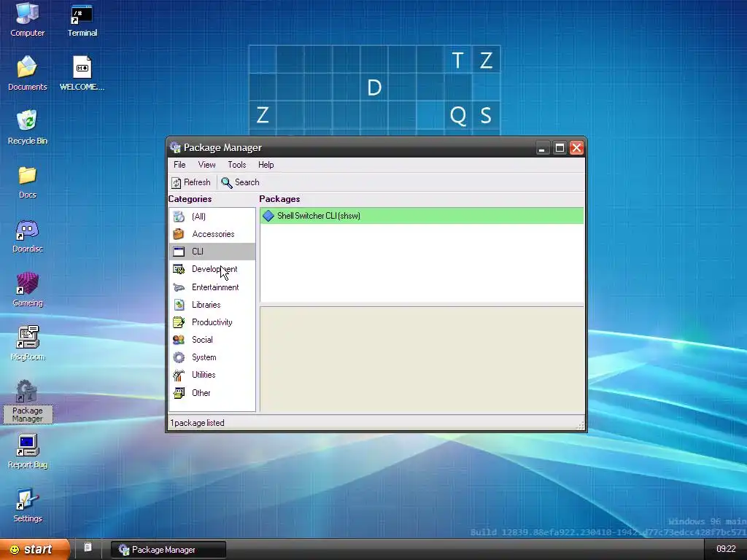Click the S tile in desktop widget
Viewport: 747px width, 560px height.
pyautogui.click(x=486, y=115)
